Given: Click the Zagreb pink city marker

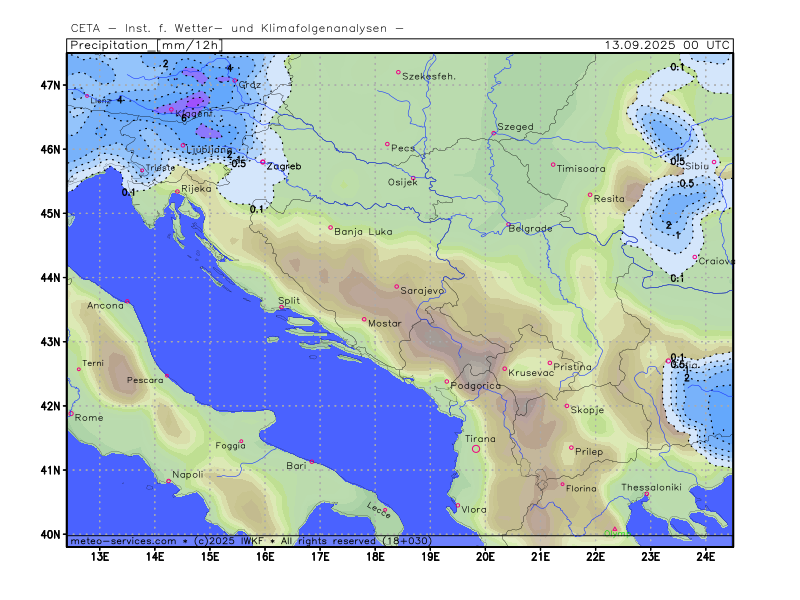Looking at the screenshot, I should [263, 162].
